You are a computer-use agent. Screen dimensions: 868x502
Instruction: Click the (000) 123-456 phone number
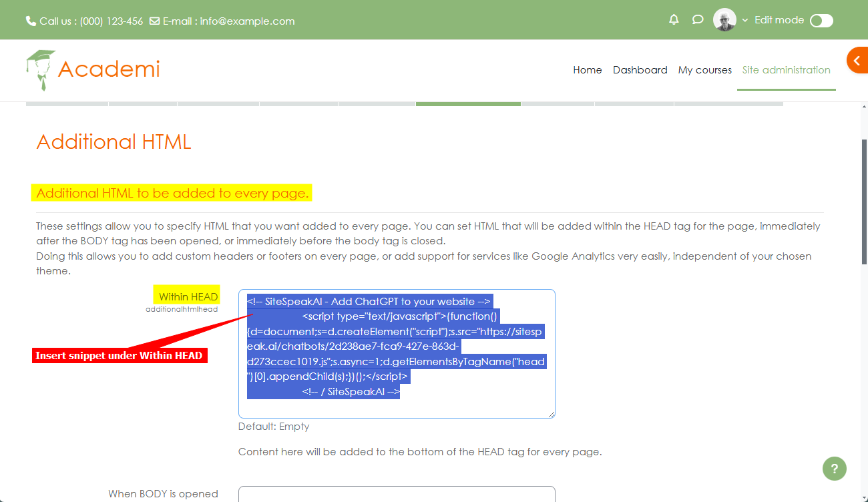point(112,21)
